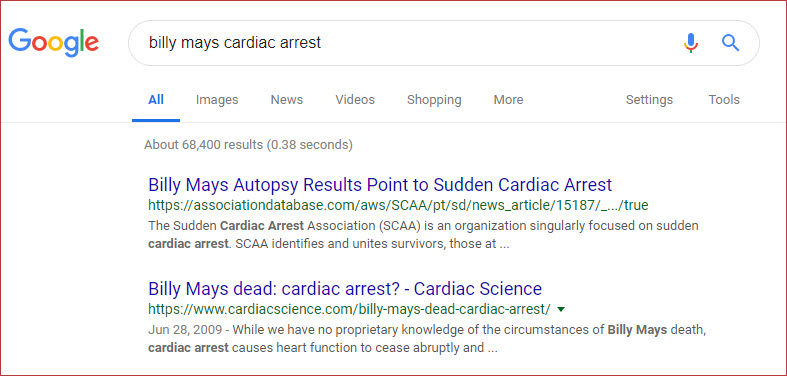This screenshot has width=787, height=376.
Task: Open the Videos tab
Action: point(355,100)
